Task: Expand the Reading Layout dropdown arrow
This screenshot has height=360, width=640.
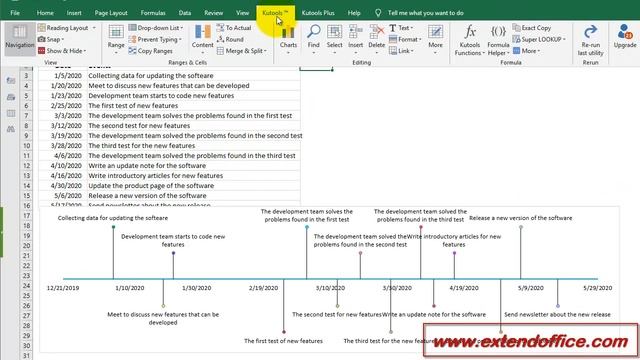Action: pyautogui.click(x=94, y=28)
